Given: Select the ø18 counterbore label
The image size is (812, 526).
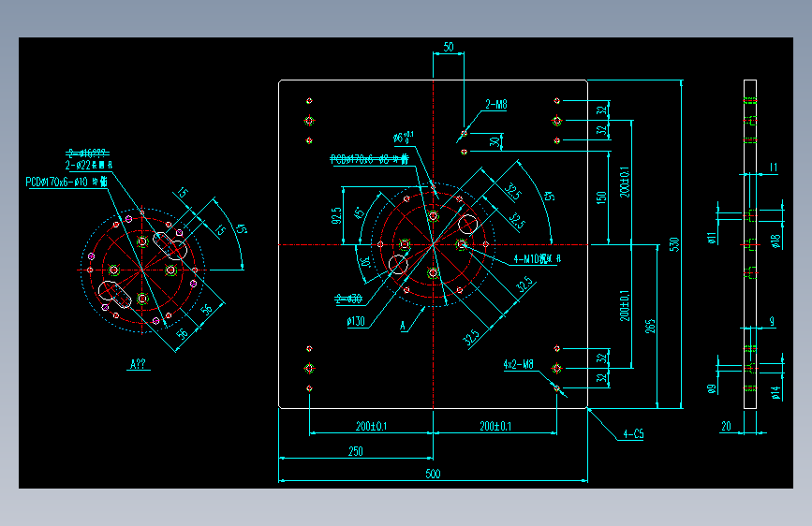Looking at the screenshot, I should [775, 241].
